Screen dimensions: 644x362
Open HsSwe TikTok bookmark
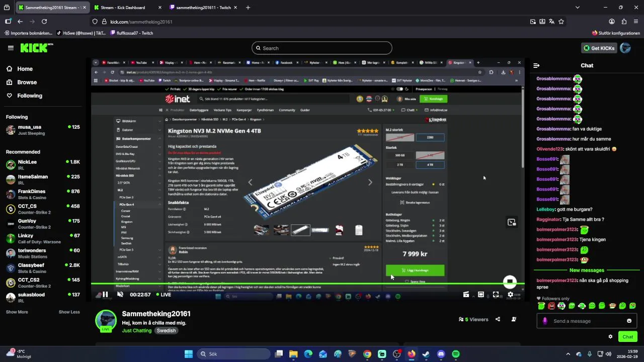(81, 33)
